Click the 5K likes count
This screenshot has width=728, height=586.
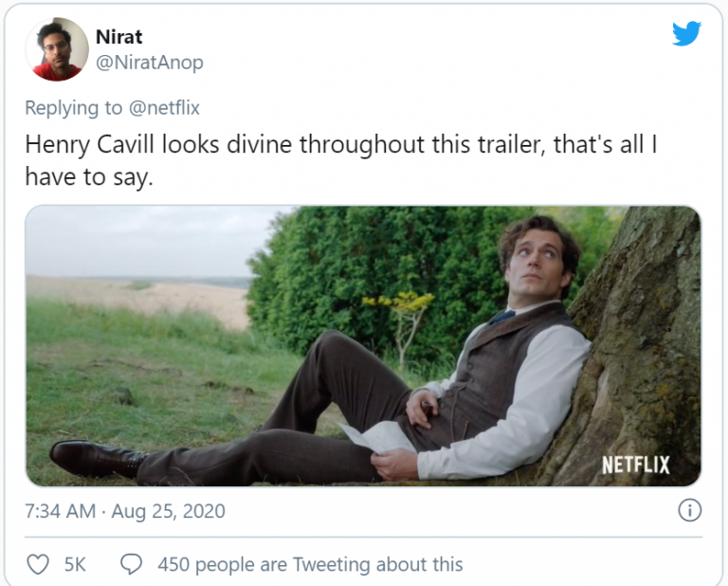pos(75,564)
